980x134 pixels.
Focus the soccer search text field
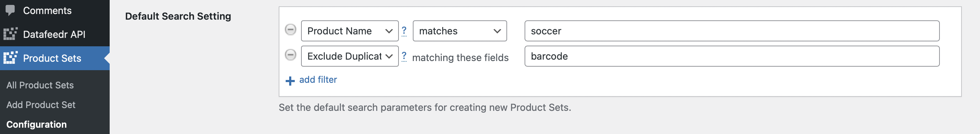(x=732, y=31)
